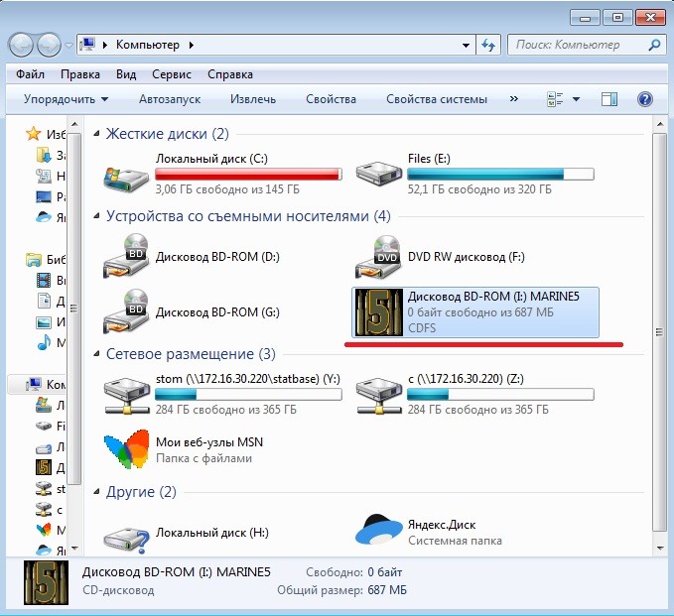Click the C: drive red usage bar
Viewport: 674px width, 616px height.
248,174
